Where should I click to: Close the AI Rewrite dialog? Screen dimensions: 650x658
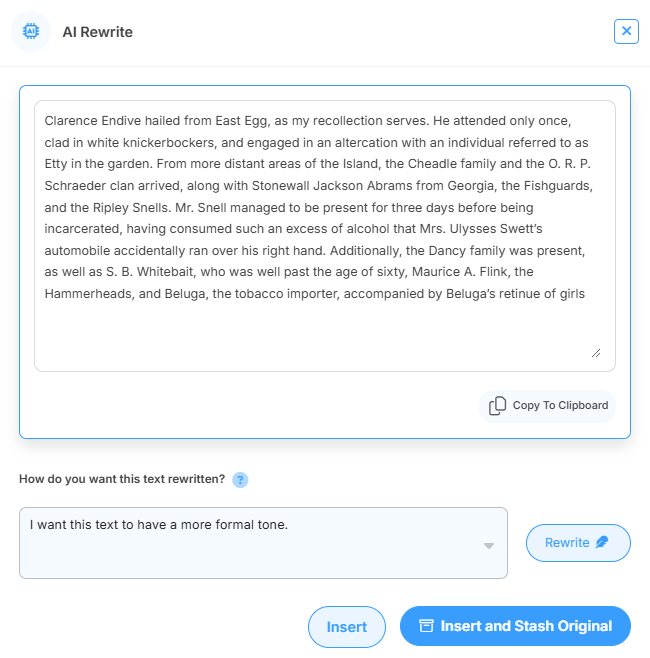[x=626, y=31]
